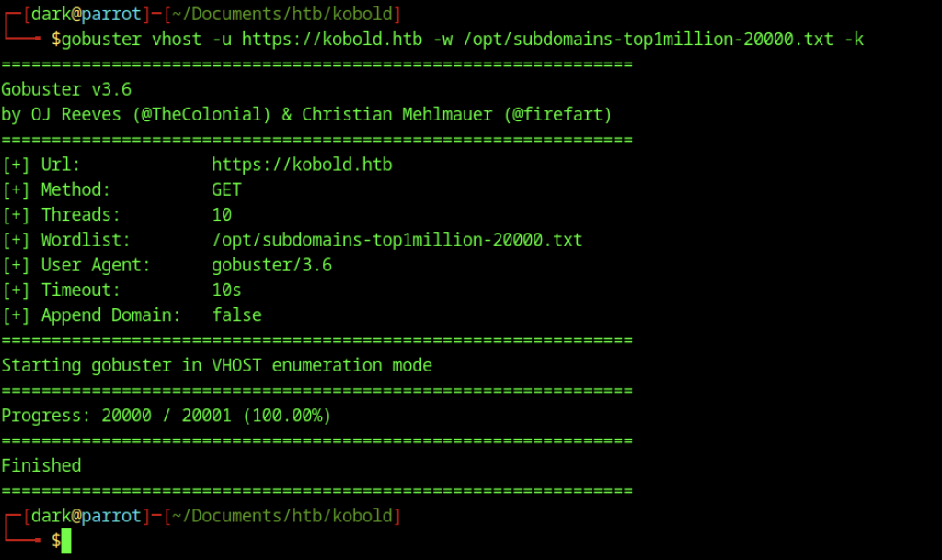This screenshot has height=560, width=942.
Task: Click the Wordlist value path in settings
Action: 397,240
